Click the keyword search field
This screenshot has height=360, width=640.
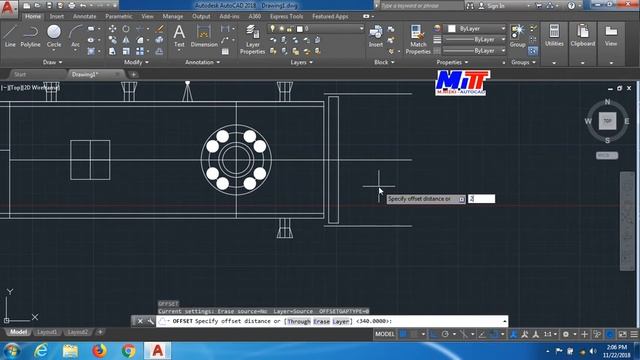pyautogui.click(x=422, y=6)
